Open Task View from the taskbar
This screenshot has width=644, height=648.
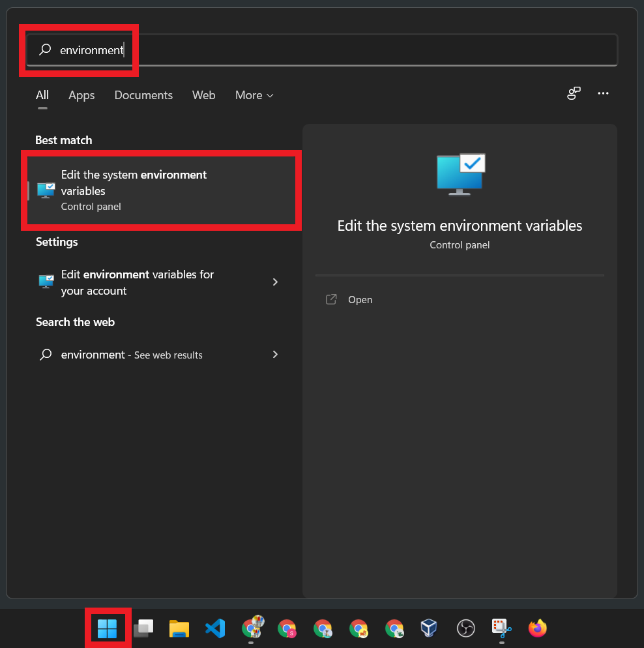[143, 628]
